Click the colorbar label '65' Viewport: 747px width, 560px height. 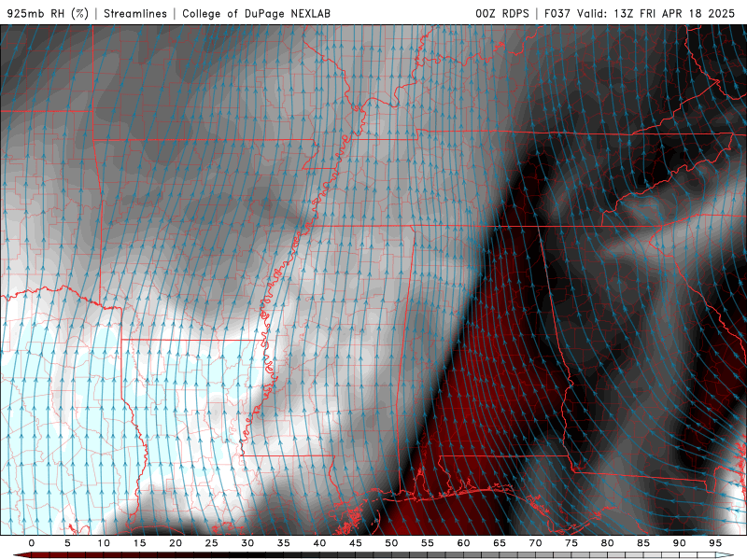click(500, 543)
